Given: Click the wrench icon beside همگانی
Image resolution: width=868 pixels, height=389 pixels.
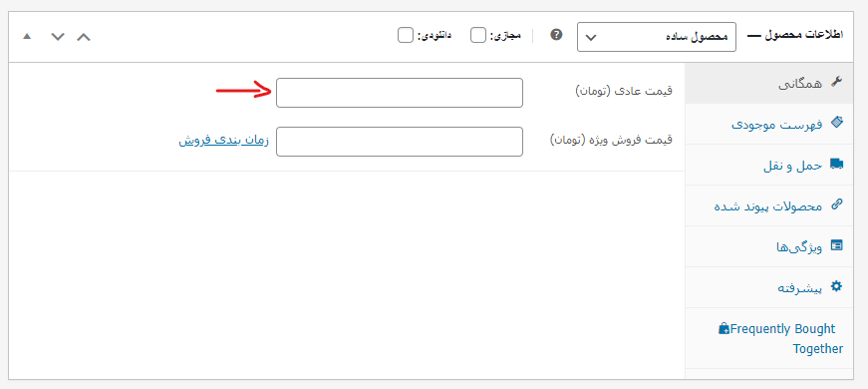Looking at the screenshot, I should (836, 83).
